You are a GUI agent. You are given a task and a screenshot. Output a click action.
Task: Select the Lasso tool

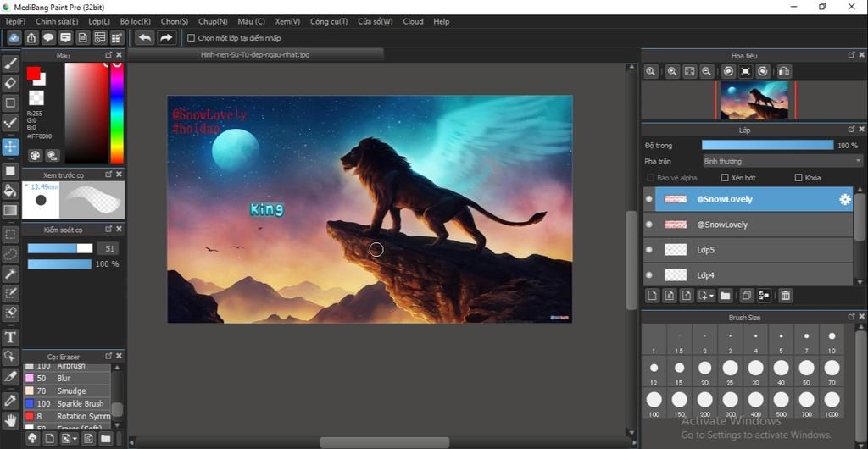coord(10,254)
